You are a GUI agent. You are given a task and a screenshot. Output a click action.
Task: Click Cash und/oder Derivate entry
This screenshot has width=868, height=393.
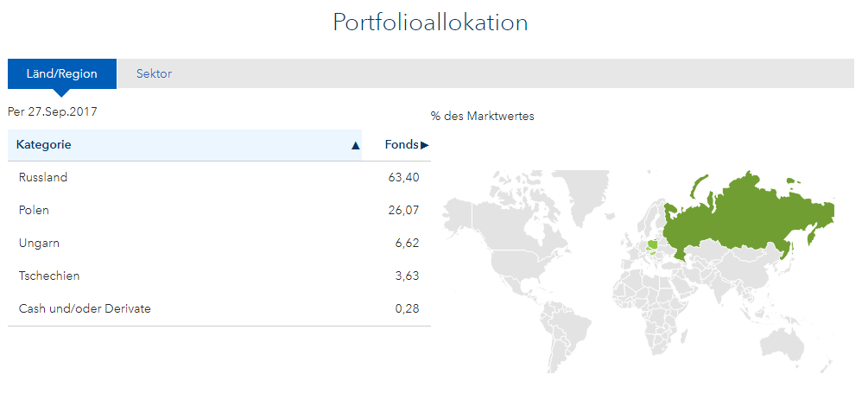pos(85,309)
